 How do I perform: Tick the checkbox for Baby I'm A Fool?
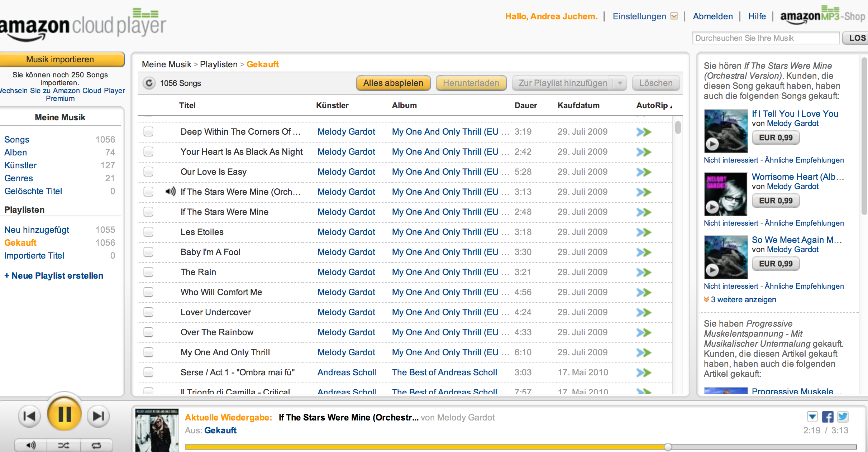point(148,252)
